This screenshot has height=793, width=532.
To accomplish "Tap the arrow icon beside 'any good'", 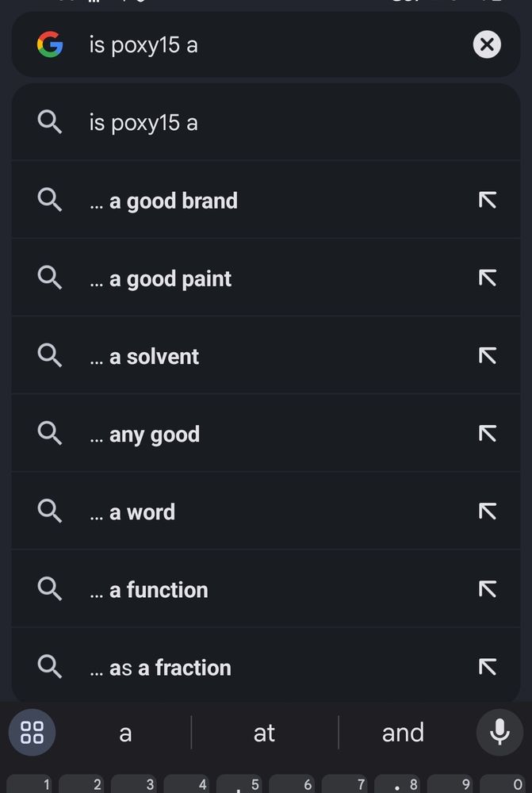I will point(488,434).
